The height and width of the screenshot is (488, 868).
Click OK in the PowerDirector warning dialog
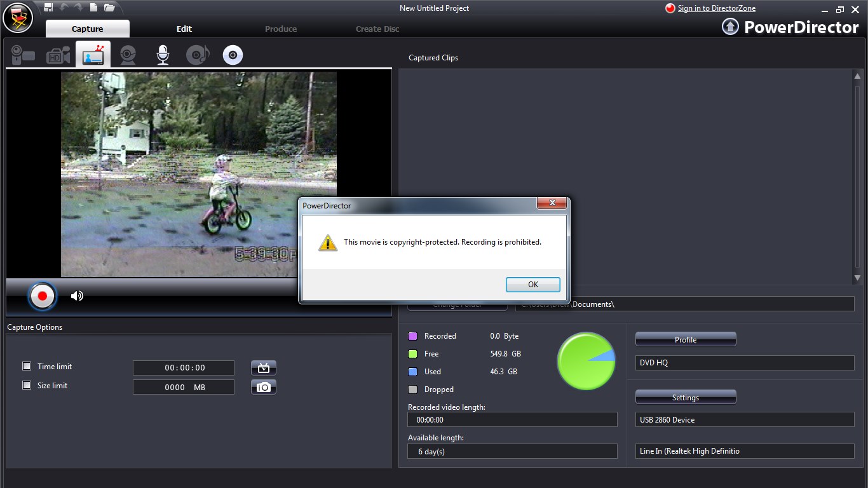coord(532,285)
